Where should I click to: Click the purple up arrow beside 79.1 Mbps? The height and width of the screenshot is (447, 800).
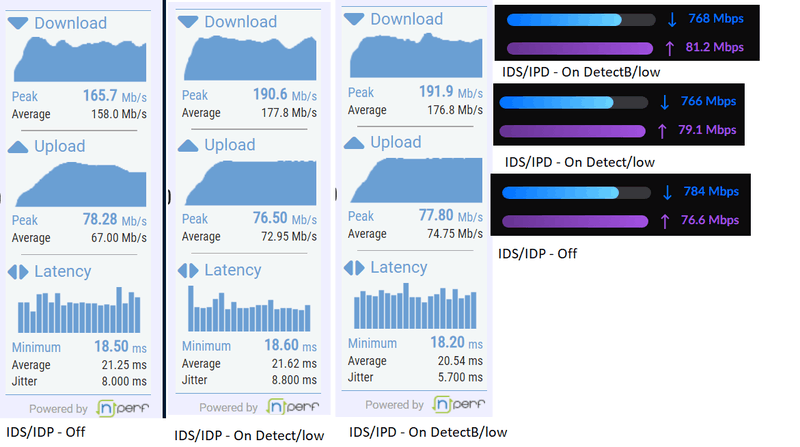point(662,131)
